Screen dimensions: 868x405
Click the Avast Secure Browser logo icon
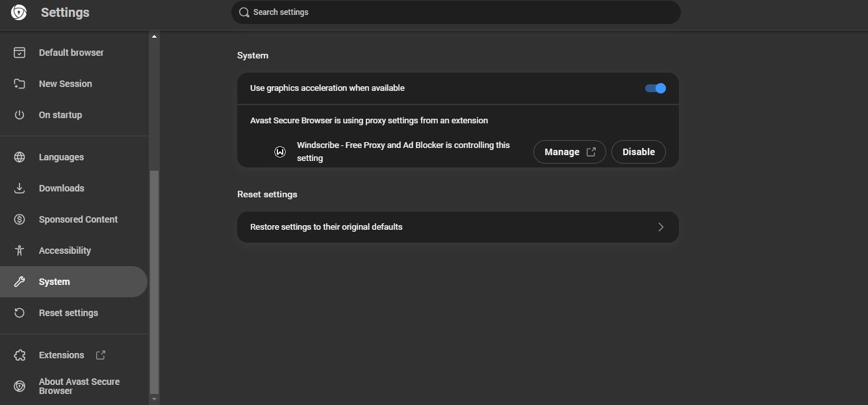click(x=18, y=12)
